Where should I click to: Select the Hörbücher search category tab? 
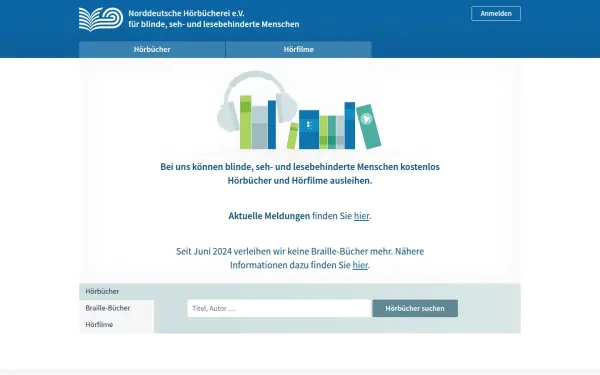click(116, 291)
